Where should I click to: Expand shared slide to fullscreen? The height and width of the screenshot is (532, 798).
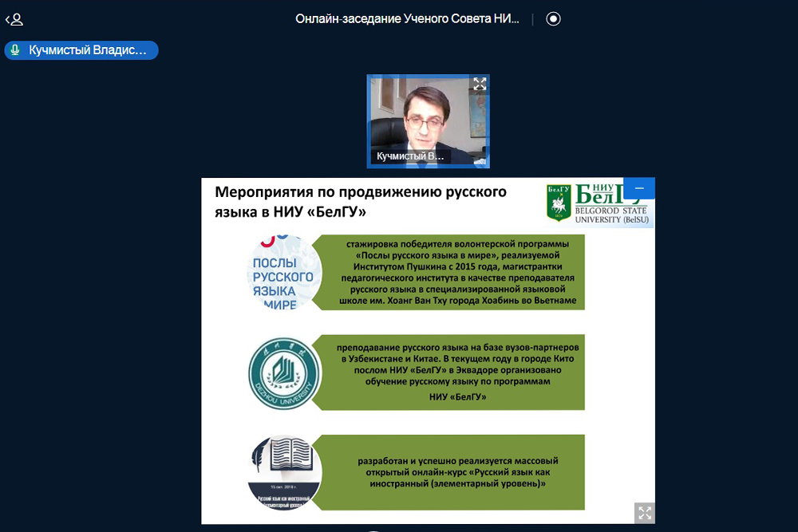645,512
